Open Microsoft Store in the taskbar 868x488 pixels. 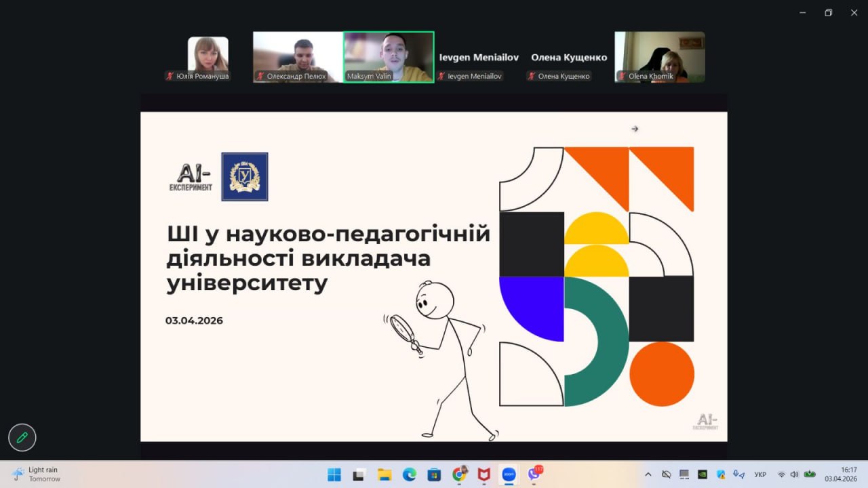pos(434,474)
